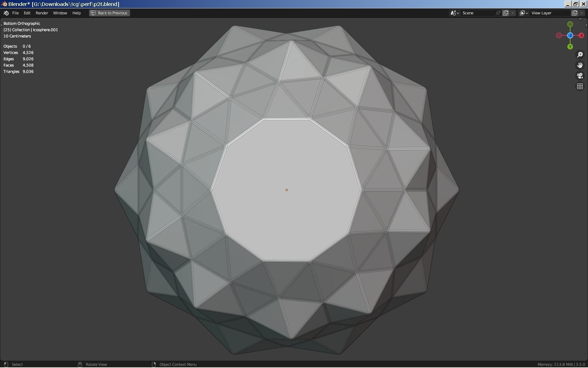This screenshot has width=588, height=368.
Task: Click the Objects '0 / 6' statistic
Action: pyautogui.click(x=27, y=46)
